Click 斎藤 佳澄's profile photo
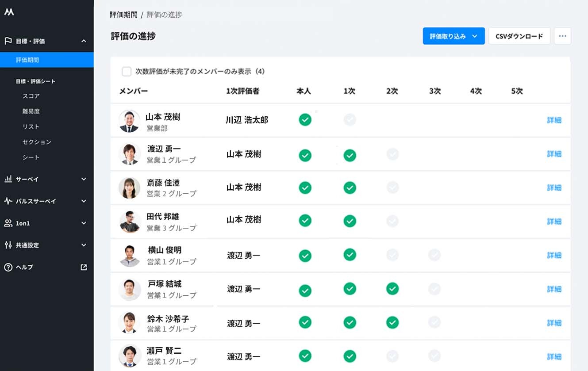 tap(130, 188)
